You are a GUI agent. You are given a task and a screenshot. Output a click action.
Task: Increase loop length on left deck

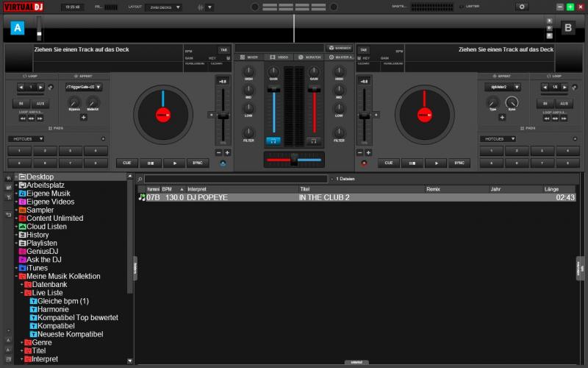(40, 87)
